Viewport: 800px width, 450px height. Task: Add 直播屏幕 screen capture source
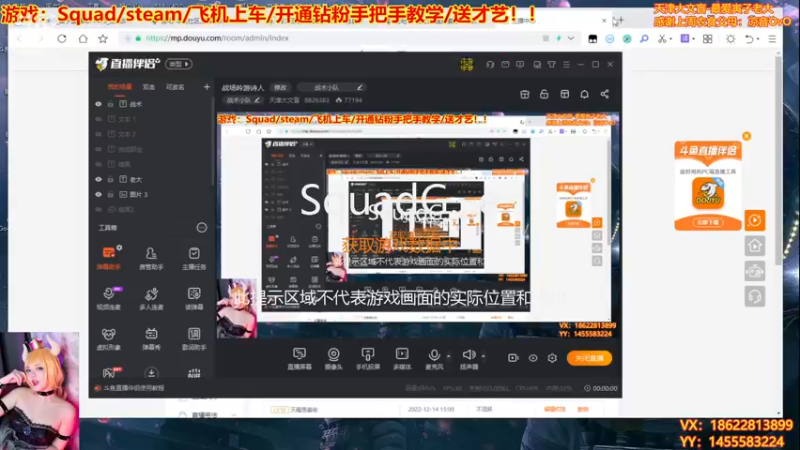(x=299, y=359)
